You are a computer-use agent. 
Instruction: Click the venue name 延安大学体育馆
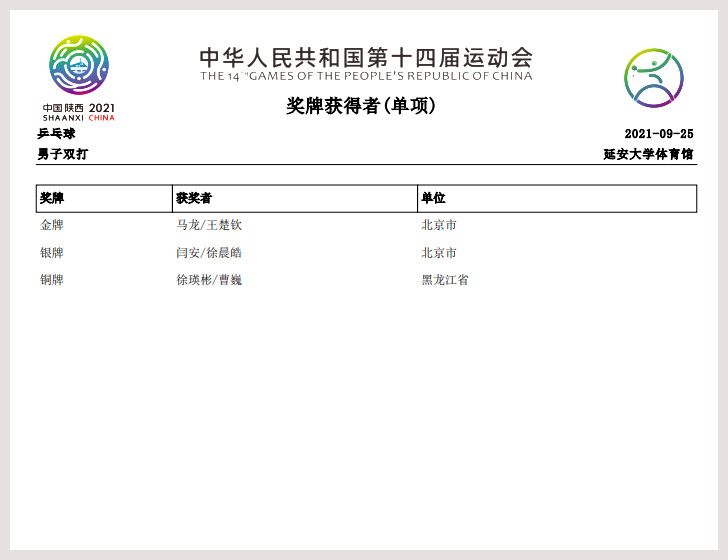(648, 154)
